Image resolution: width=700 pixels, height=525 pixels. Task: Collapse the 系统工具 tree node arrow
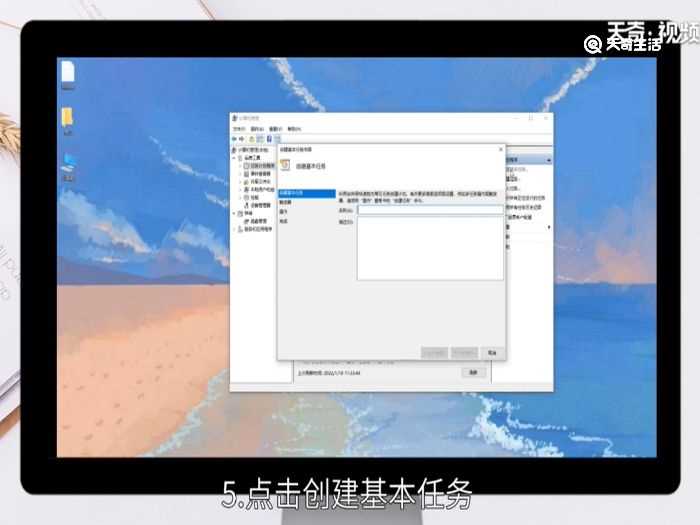(x=234, y=158)
